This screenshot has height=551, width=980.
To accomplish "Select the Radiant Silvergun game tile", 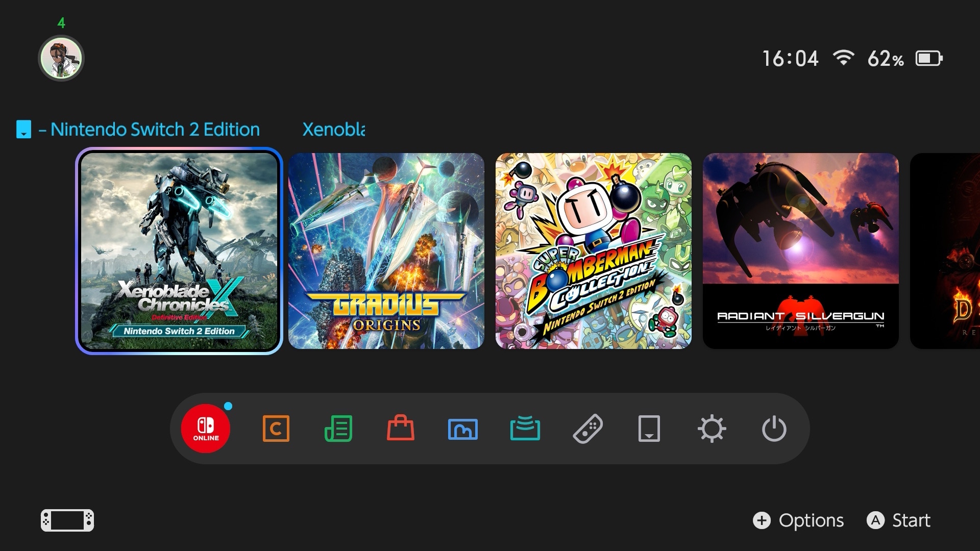I will pyautogui.click(x=801, y=251).
